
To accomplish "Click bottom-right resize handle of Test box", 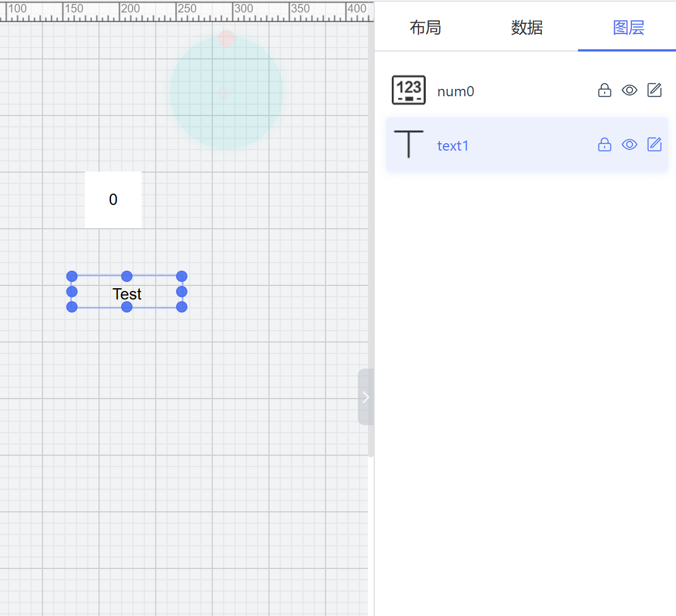I will (x=182, y=307).
